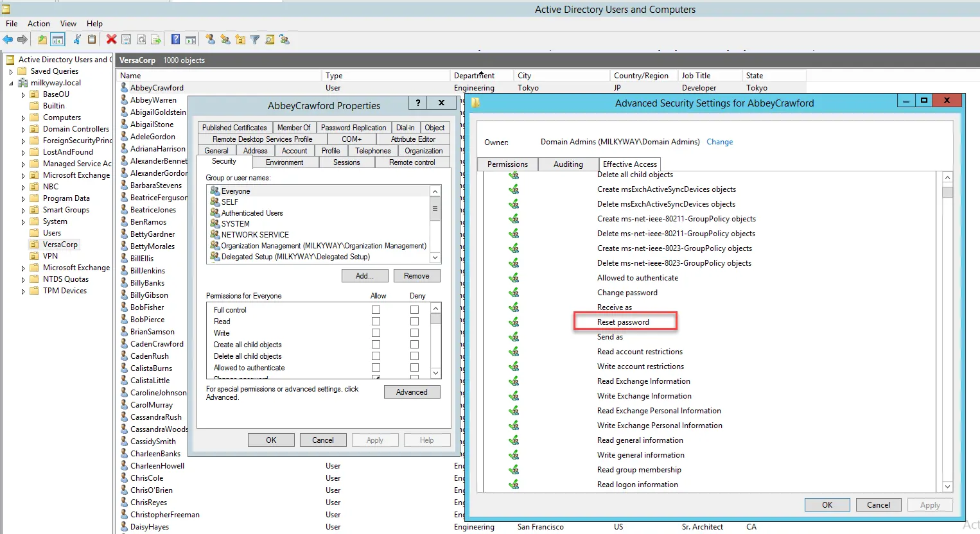The height and width of the screenshot is (534, 980).
Task: Select the Users container in tree
Action: (52, 233)
